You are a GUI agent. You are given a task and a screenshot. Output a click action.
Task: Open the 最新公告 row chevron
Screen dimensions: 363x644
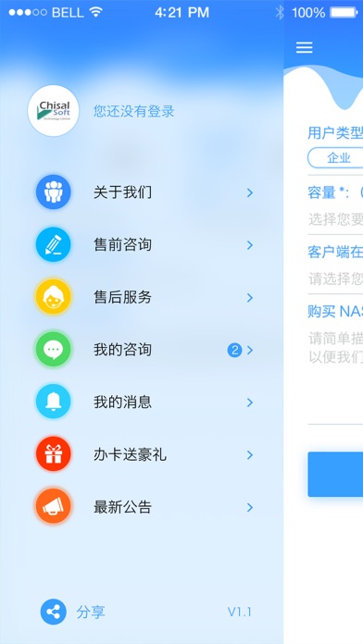pyautogui.click(x=249, y=508)
